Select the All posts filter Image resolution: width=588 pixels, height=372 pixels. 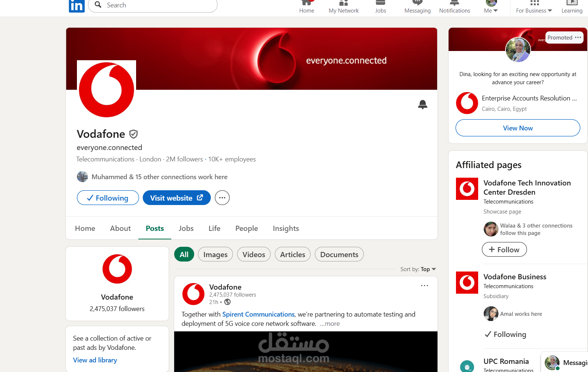pos(184,254)
